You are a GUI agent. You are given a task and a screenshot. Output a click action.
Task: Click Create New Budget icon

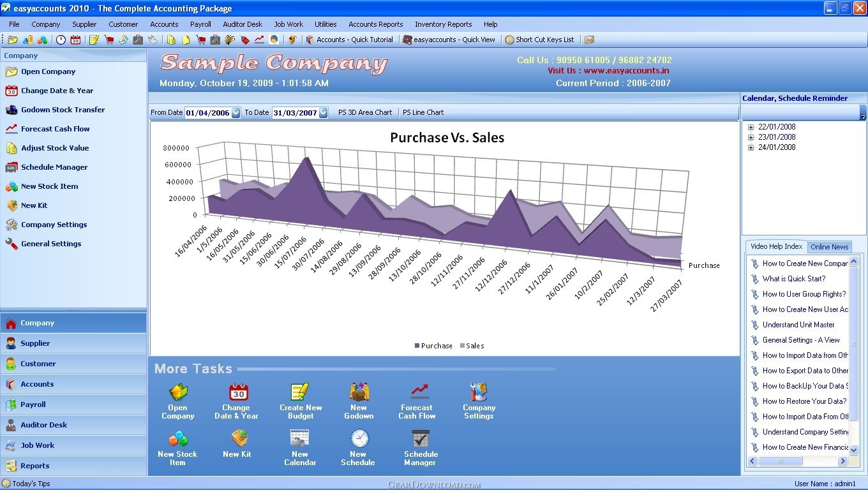[299, 392]
